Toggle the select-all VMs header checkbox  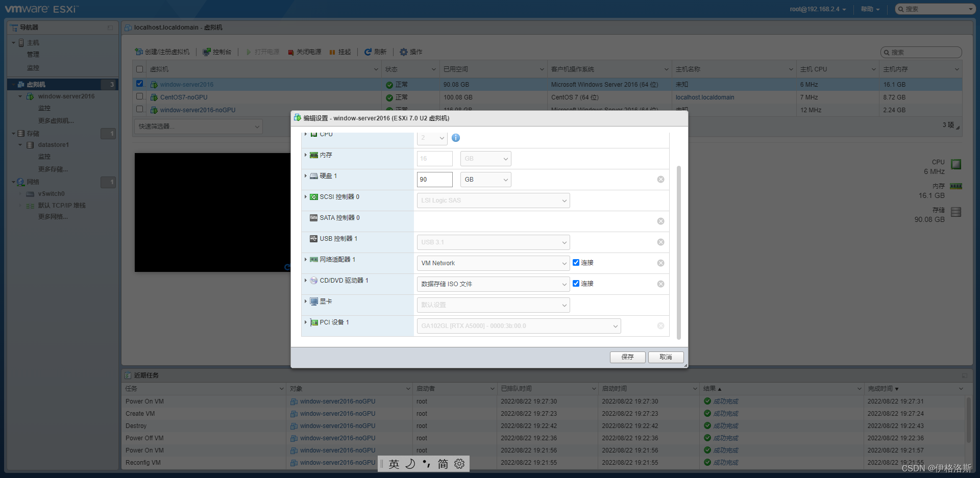tap(139, 69)
